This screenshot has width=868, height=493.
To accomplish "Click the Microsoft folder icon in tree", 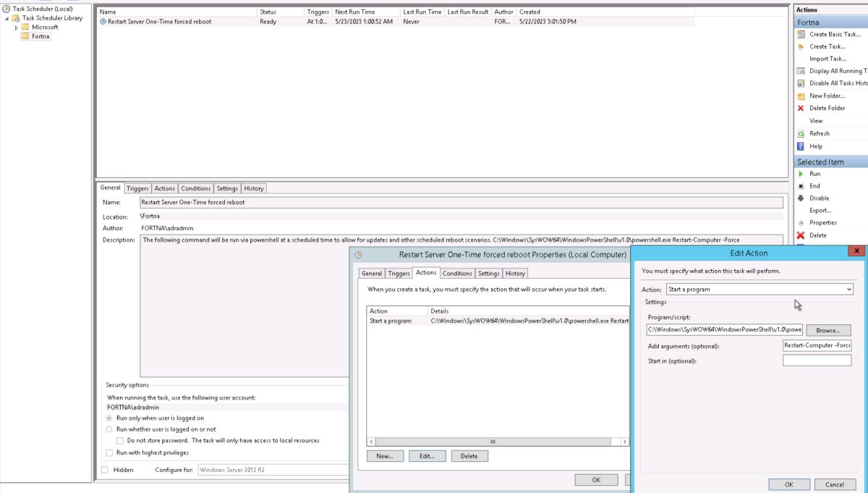I will 25,27.
